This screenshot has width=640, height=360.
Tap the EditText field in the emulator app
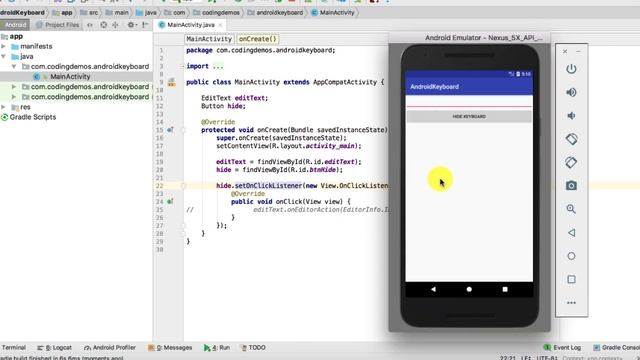[x=469, y=102]
